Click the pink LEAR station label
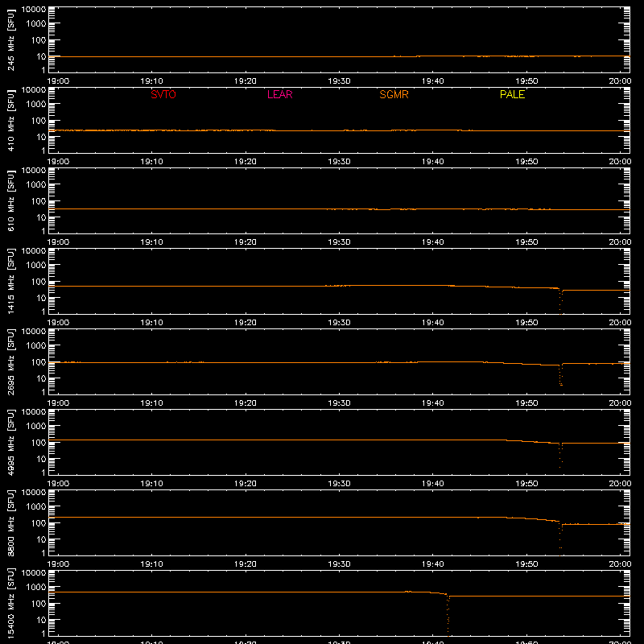Image resolution: width=644 pixels, height=644 pixels. [279, 94]
